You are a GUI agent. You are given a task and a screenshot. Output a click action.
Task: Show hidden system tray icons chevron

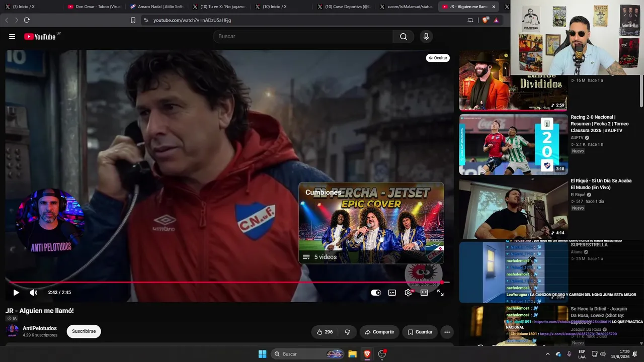[547, 354]
